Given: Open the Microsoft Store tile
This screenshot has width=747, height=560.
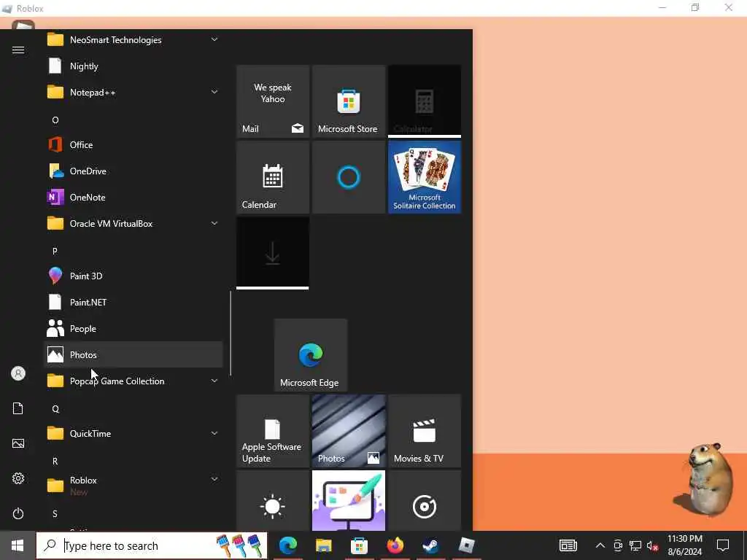Looking at the screenshot, I should pyautogui.click(x=348, y=101).
